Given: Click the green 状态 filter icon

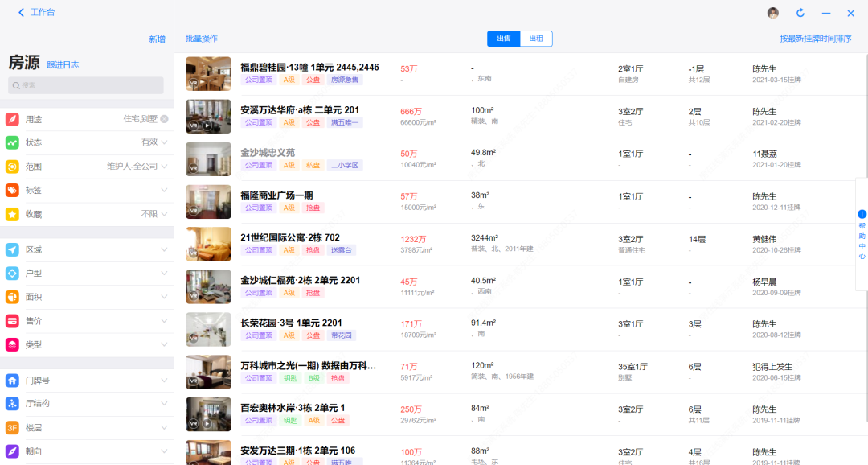Looking at the screenshot, I should pos(12,142).
